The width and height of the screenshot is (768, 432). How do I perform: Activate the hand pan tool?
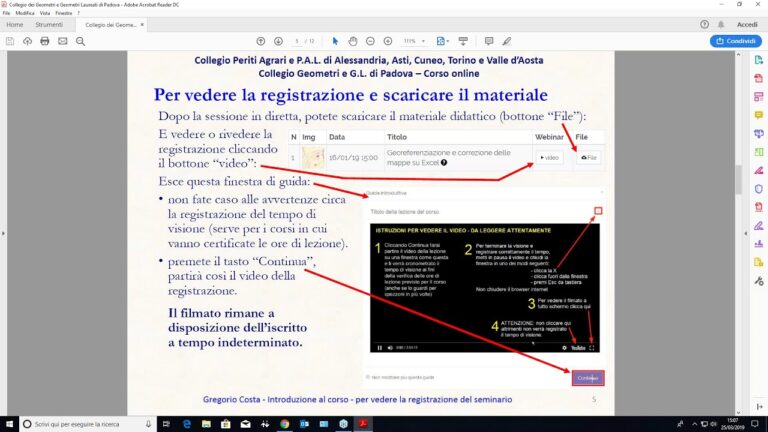coord(353,41)
